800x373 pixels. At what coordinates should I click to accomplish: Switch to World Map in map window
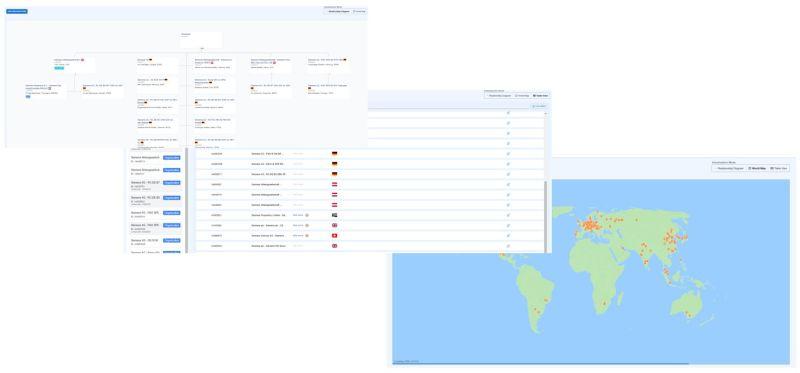click(757, 168)
